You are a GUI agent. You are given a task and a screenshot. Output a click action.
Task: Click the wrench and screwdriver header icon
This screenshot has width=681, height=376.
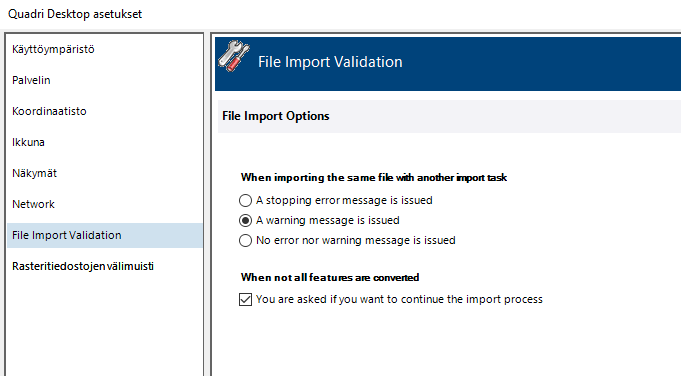pos(234,56)
